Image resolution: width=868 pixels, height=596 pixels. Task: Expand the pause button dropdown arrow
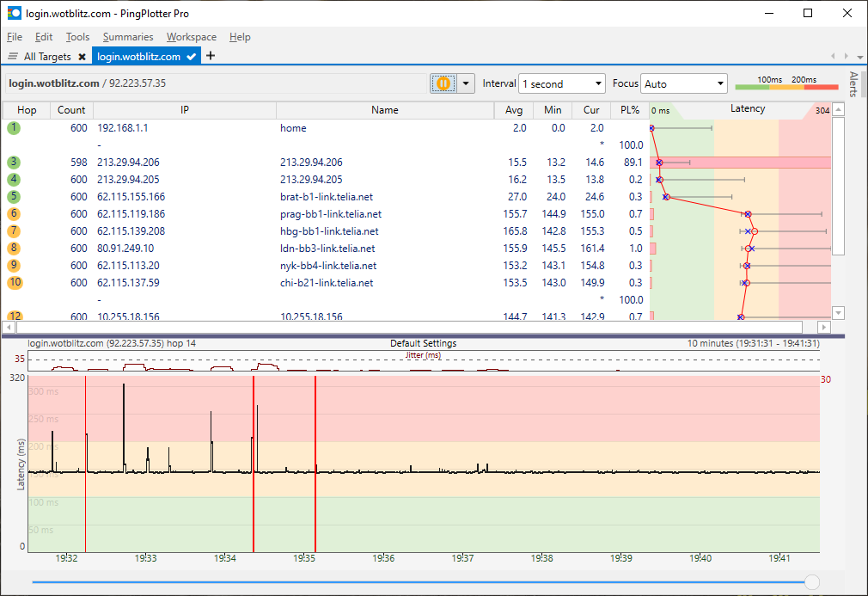click(x=466, y=83)
